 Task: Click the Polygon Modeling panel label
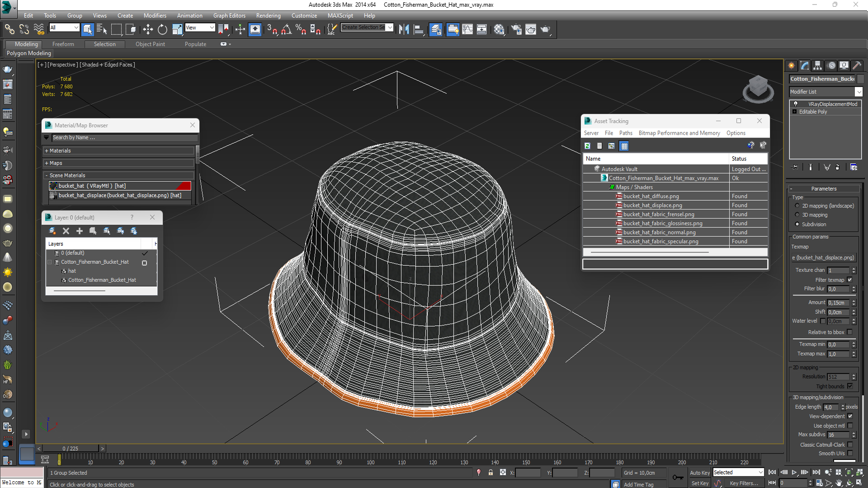[29, 53]
